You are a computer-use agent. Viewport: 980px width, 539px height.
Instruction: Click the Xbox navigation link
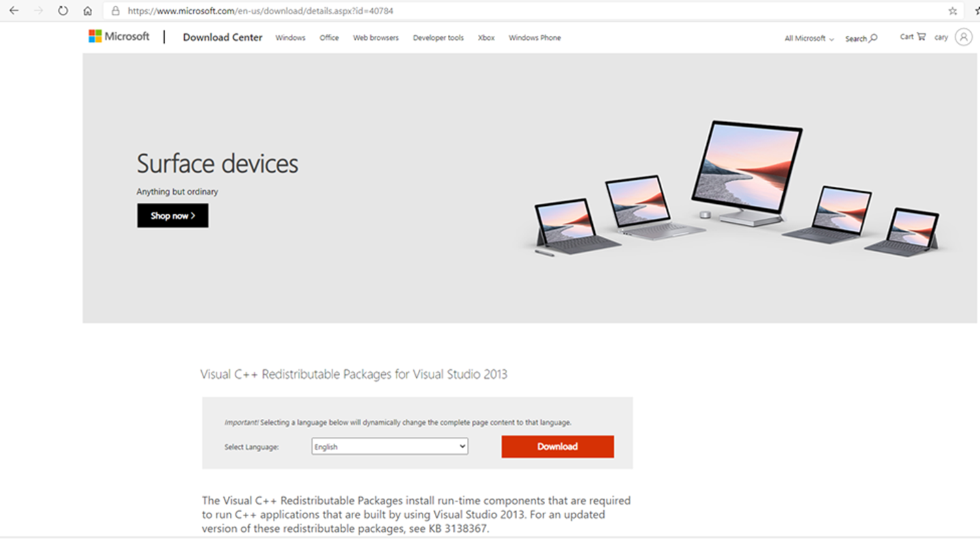click(x=486, y=38)
